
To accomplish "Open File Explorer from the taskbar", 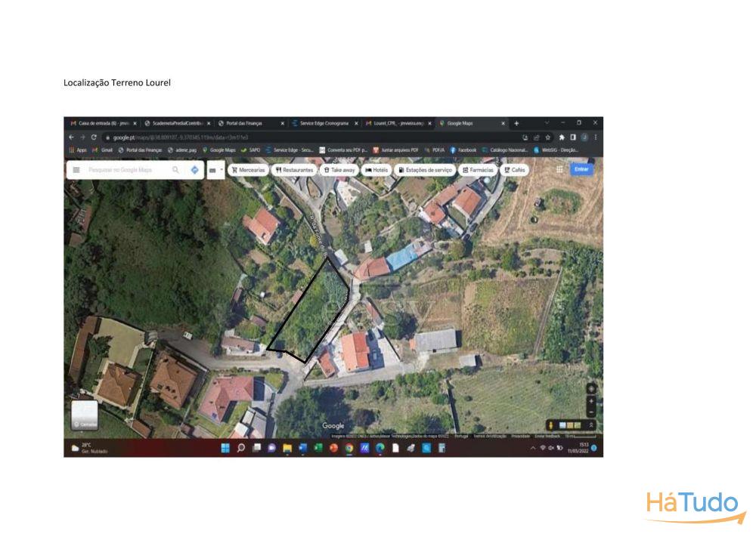I will (287, 449).
